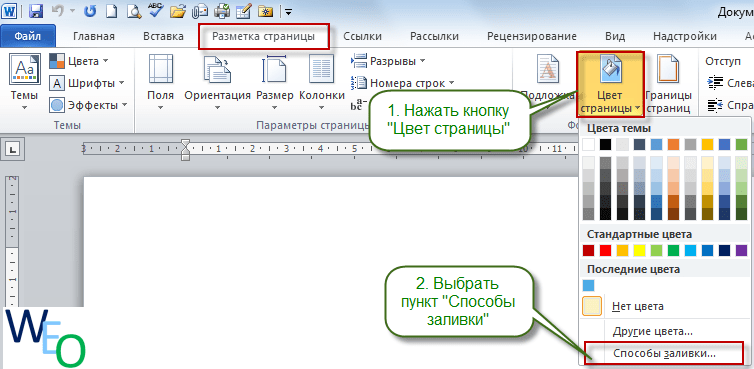Viewport: 754px width, 369px height.
Task: Switch to the Надстройки tab
Action: (685, 36)
